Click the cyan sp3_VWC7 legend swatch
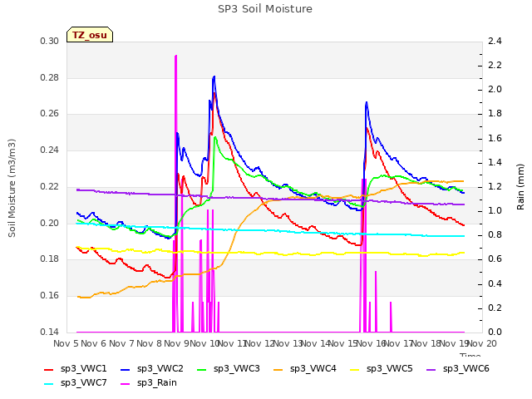The width and height of the screenshot is (532, 399). pyautogui.click(x=49, y=384)
